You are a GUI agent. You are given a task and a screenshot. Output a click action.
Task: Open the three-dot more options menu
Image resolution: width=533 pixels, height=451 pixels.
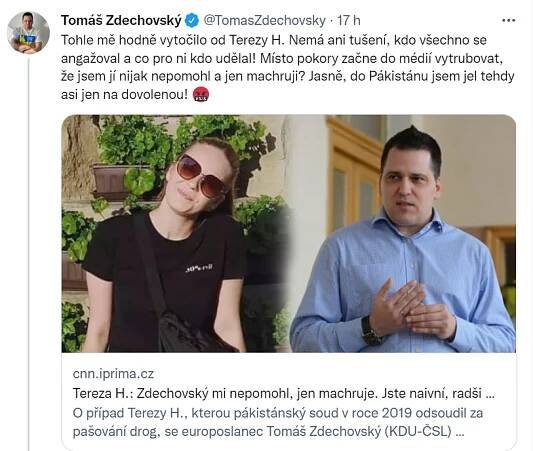tap(509, 21)
